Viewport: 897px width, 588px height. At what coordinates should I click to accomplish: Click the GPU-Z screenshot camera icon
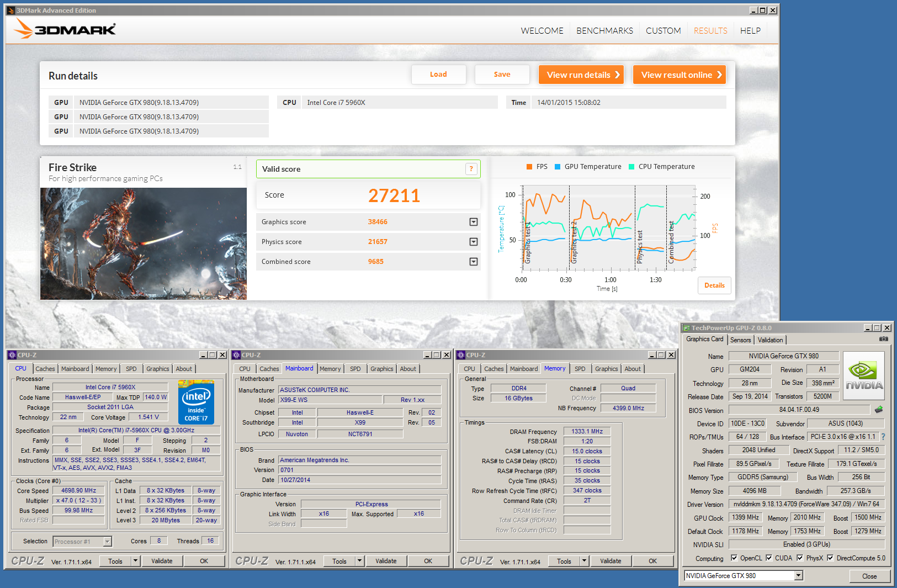tap(884, 339)
